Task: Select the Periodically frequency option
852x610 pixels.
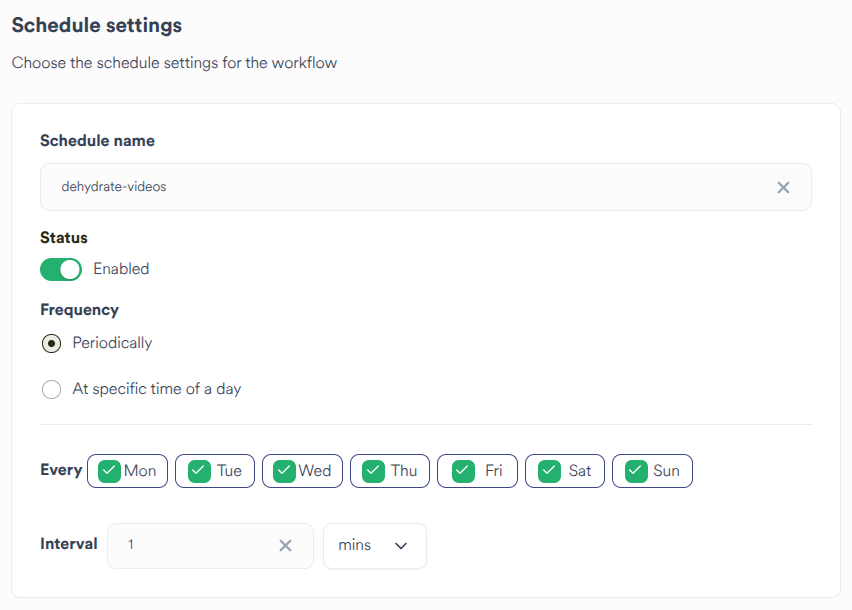Action: point(51,343)
